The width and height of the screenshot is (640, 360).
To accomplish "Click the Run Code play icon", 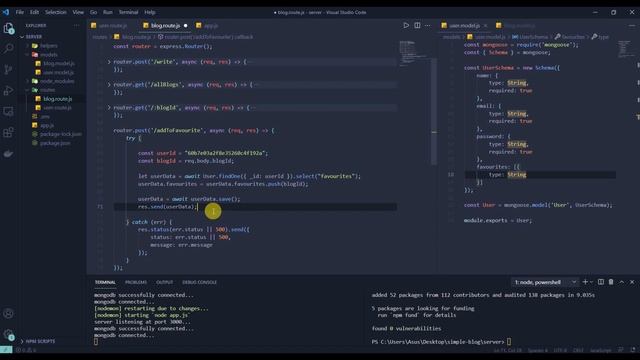I will pyautogui.click(x=406, y=25).
